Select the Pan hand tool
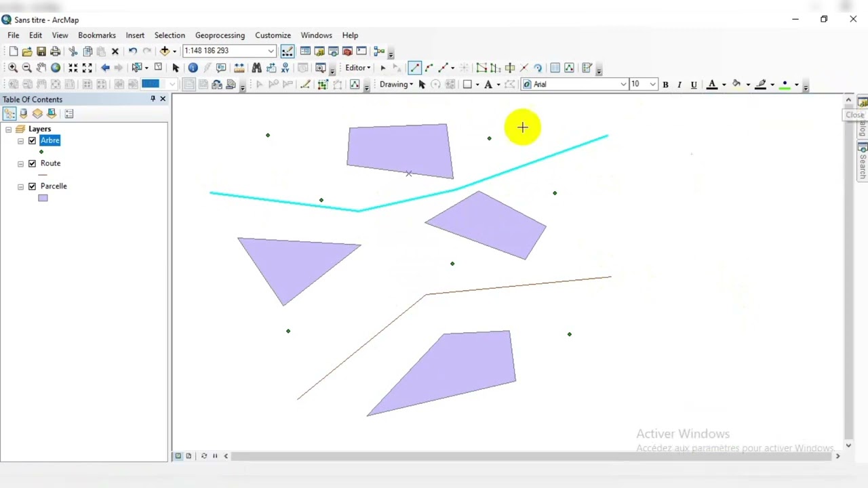The height and width of the screenshot is (488, 868). click(41, 68)
